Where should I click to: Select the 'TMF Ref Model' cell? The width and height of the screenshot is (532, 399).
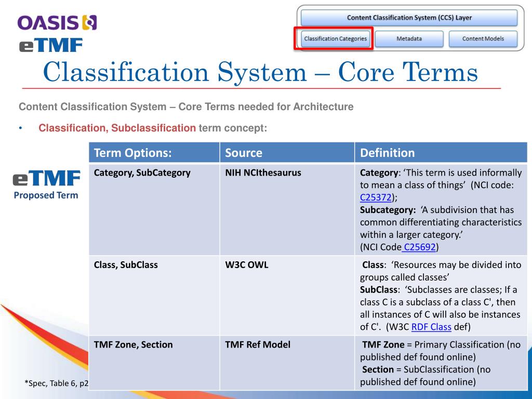coord(287,363)
